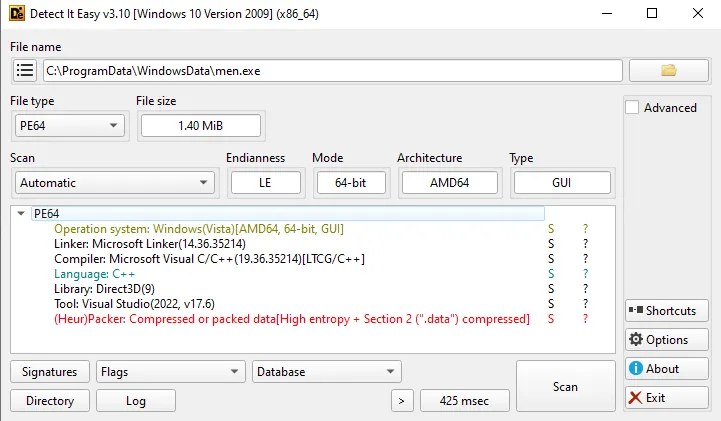
Task: Click the > arrow button
Action: tap(402, 400)
